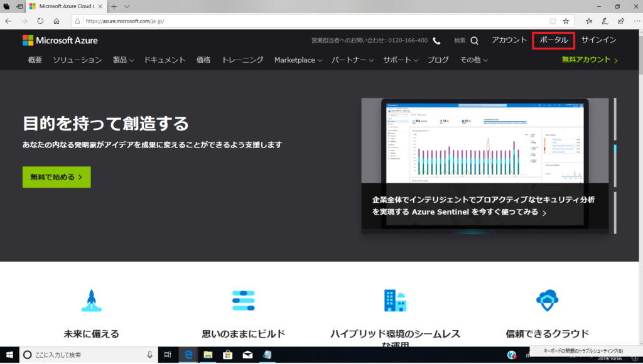Open the favorites hub icon
This screenshot has width=643, height=364.
[x=589, y=21]
